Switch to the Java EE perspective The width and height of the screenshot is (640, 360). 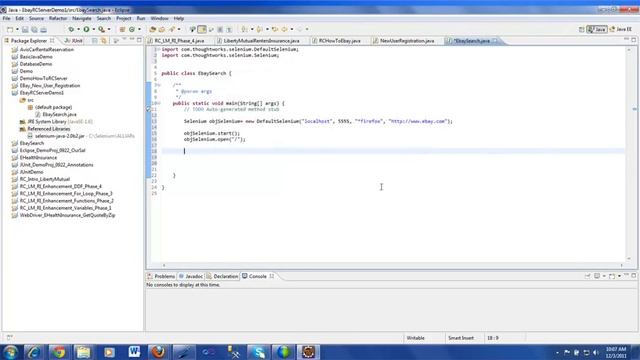coord(621,29)
